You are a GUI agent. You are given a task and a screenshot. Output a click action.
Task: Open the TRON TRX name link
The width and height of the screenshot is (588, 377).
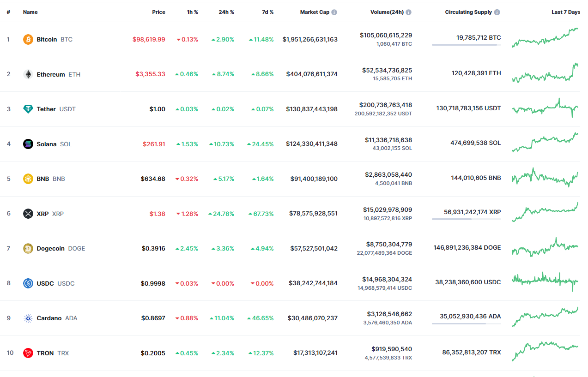click(x=53, y=353)
